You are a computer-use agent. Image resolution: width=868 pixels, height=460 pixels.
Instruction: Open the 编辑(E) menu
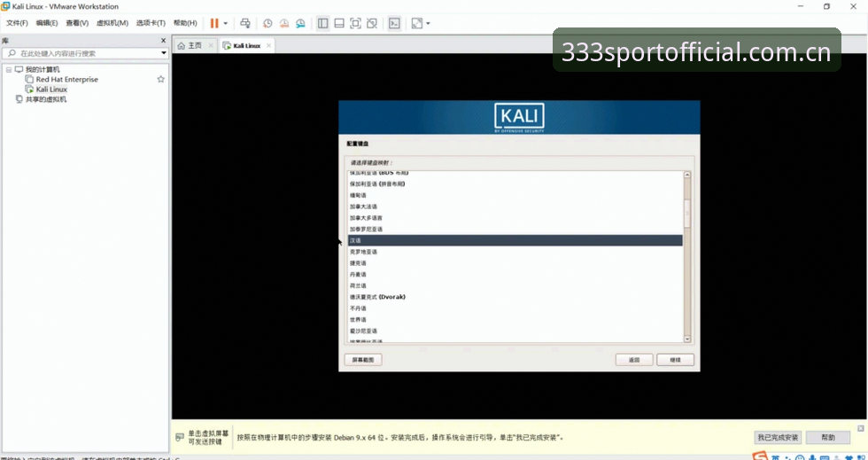(x=47, y=23)
